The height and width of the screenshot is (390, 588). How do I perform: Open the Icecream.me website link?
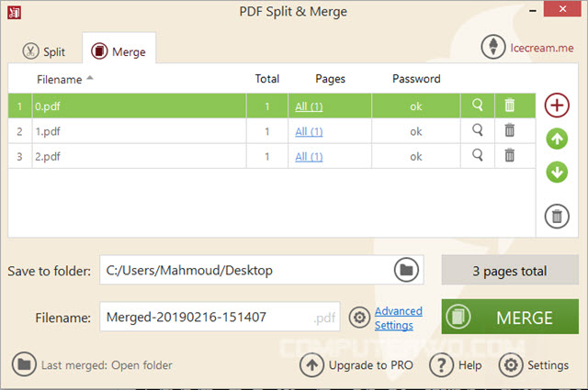pyautogui.click(x=541, y=48)
